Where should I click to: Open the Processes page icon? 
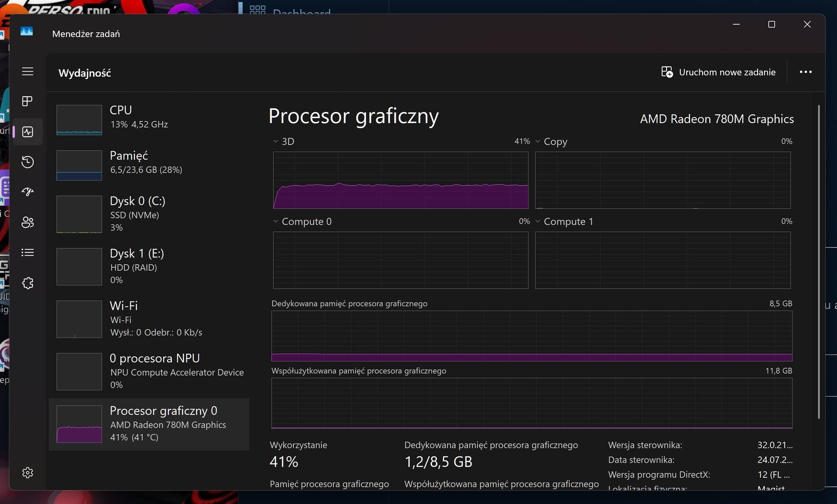tap(28, 101)
